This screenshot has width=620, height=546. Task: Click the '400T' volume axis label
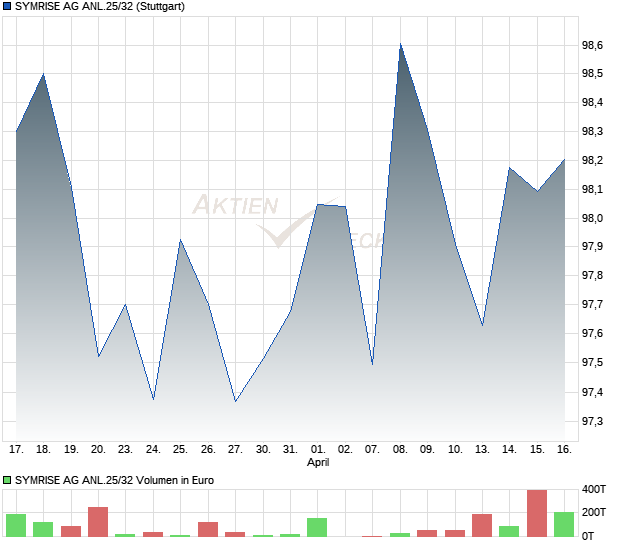(x=594, y=489)
